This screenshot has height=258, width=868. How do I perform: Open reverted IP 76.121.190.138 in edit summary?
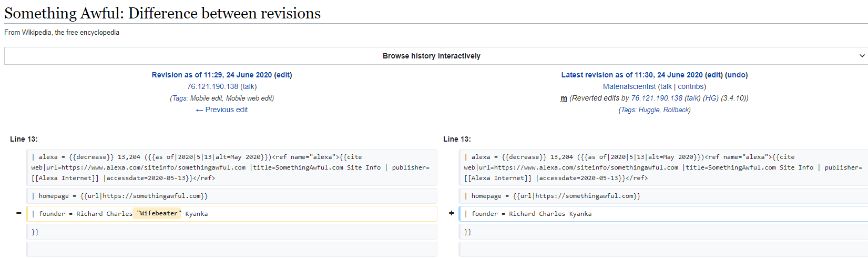657,98
